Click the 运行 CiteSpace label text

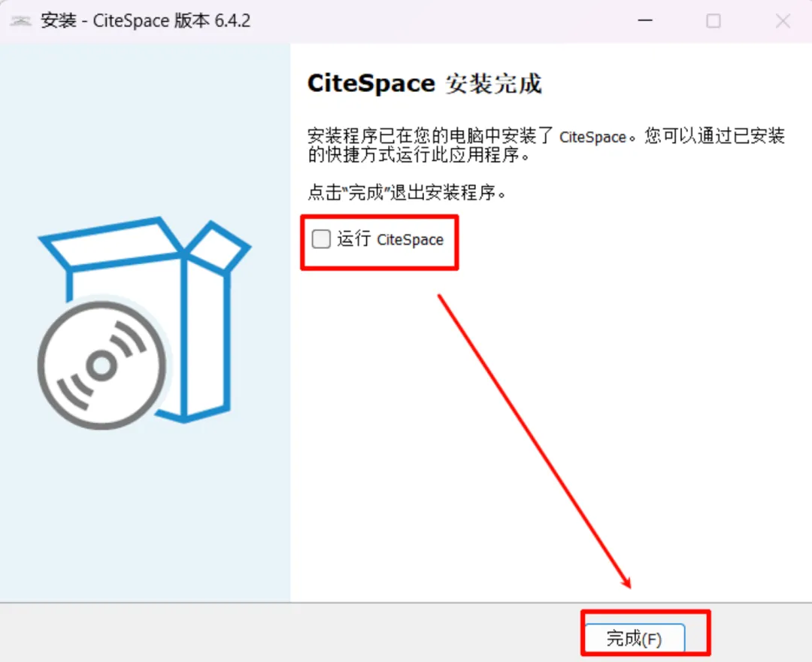tap(390, 239)
